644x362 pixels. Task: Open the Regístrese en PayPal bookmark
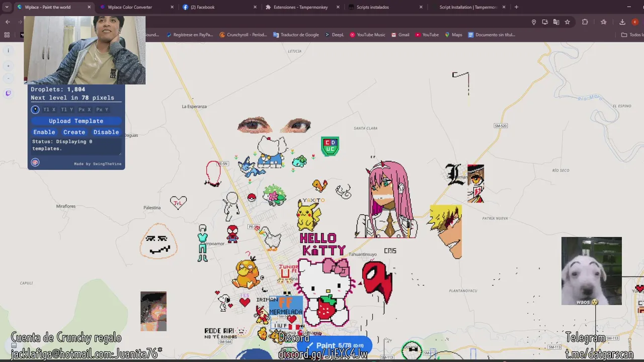pos(189,35)
